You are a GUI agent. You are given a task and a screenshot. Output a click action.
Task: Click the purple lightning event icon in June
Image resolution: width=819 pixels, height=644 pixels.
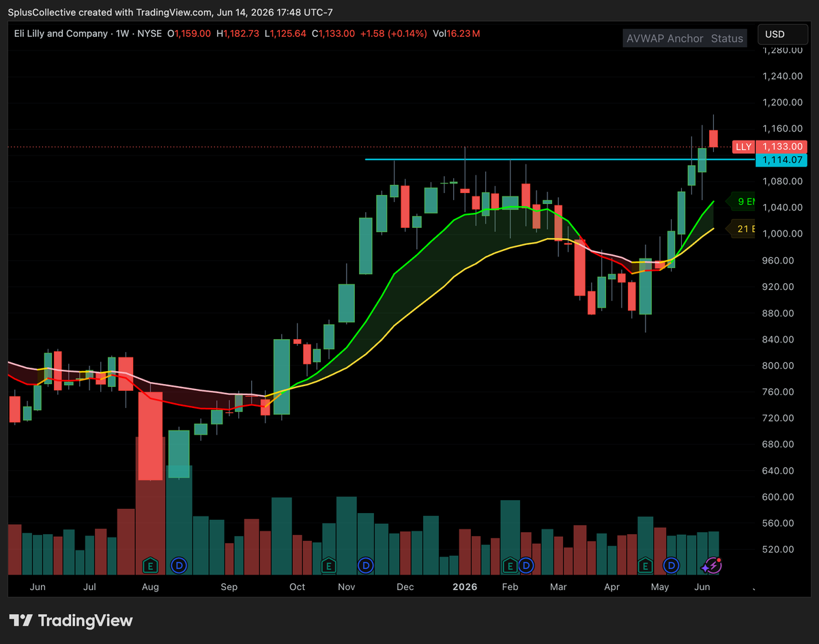tap(713, 565)
